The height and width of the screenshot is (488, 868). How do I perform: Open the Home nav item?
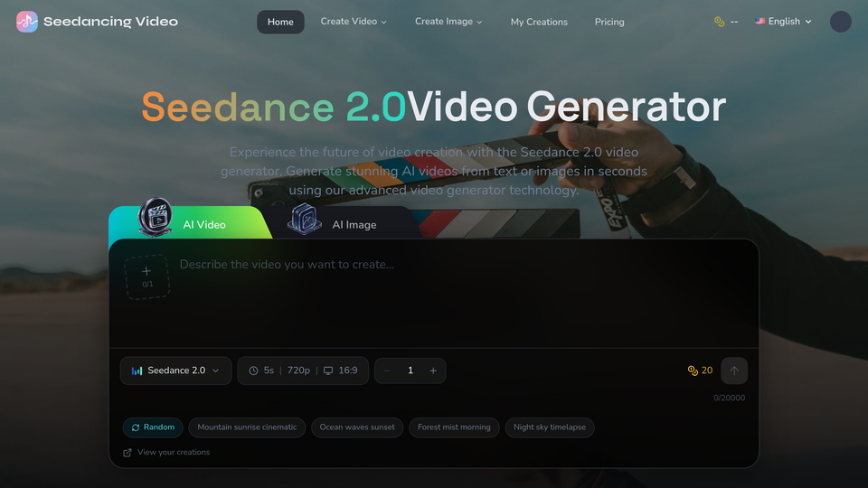[x=280, y=22]
